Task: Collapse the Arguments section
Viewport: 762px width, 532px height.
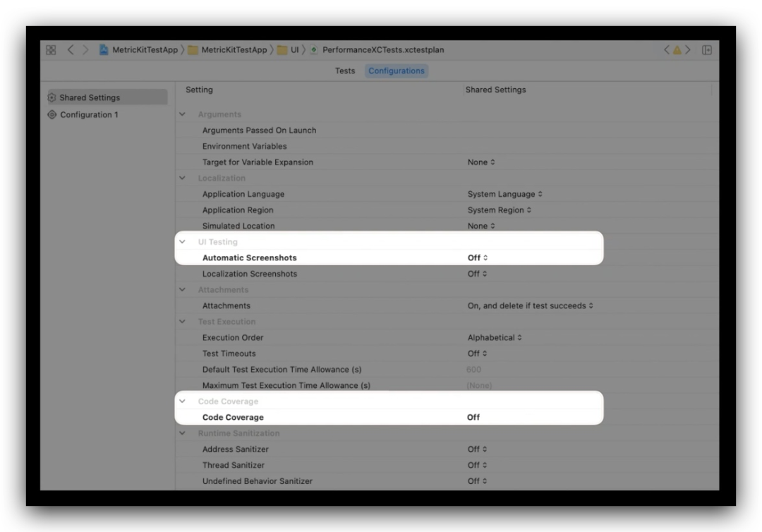Action: point(182,114)
